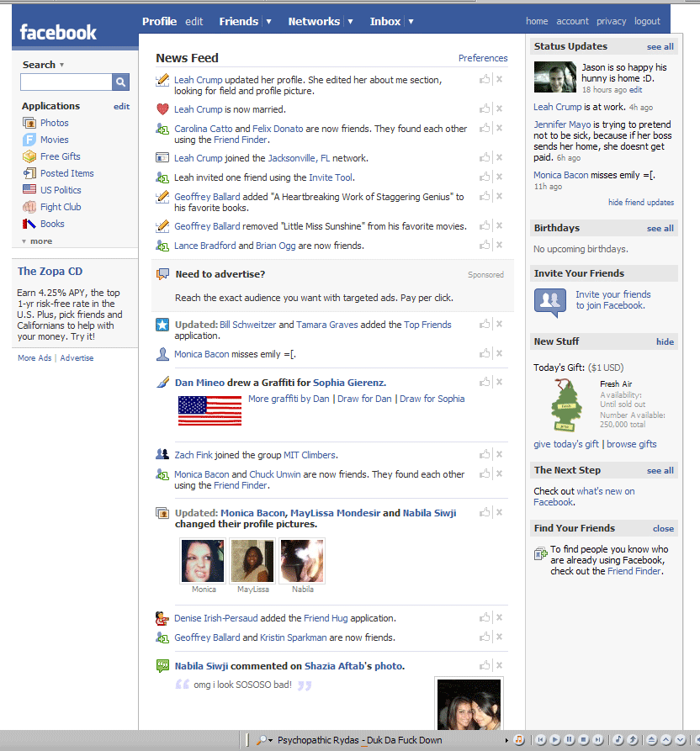Expand the Friends dropdown arrow
Viewport: 700px width, 751px height.
point(268,22)
